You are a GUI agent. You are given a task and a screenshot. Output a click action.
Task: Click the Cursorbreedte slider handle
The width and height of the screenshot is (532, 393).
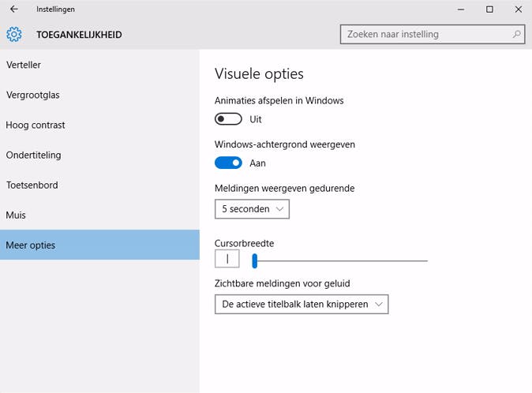[255, 260]
